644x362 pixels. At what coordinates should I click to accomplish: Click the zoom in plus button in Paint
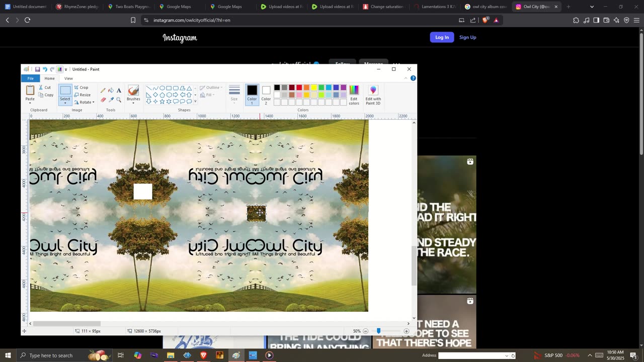tap(407, 331)
